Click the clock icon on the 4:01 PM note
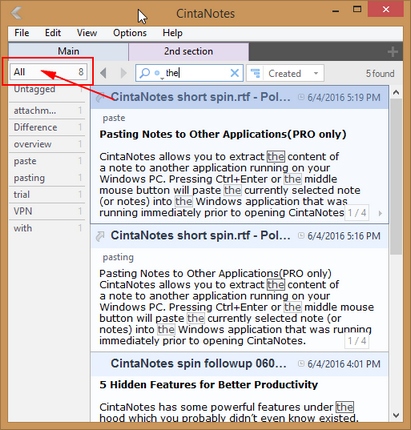Screen dimensions: 411x430 point(301,364)
